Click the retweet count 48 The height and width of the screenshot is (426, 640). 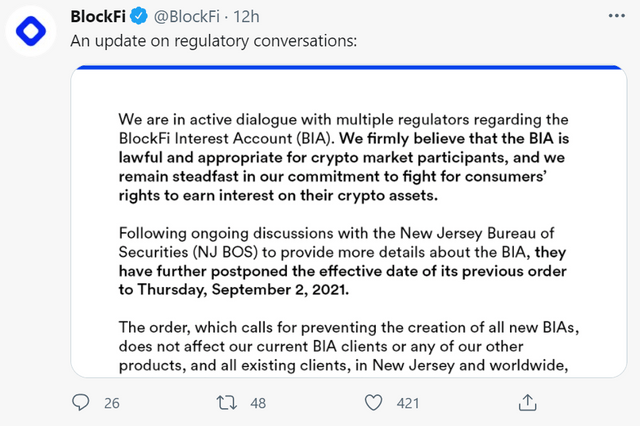click(x=257, y=402)
